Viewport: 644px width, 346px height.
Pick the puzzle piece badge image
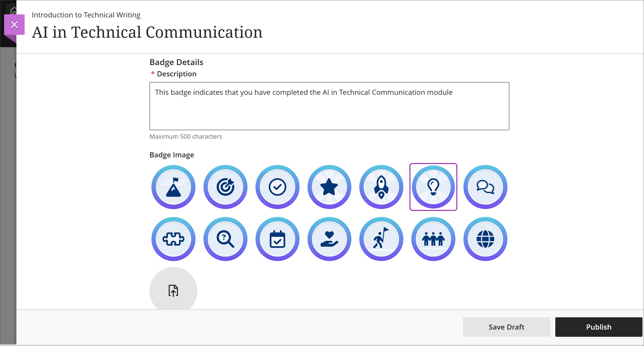pyautogui.click(x=173, y=239)
